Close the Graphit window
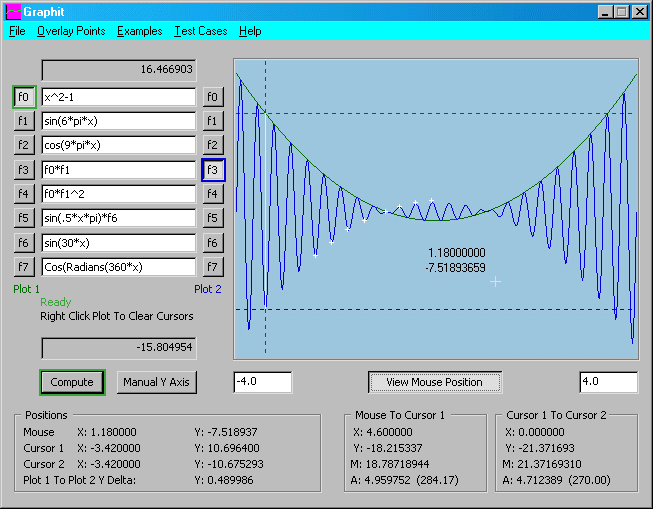Viewport: 653px width, 509px height. 639,12
